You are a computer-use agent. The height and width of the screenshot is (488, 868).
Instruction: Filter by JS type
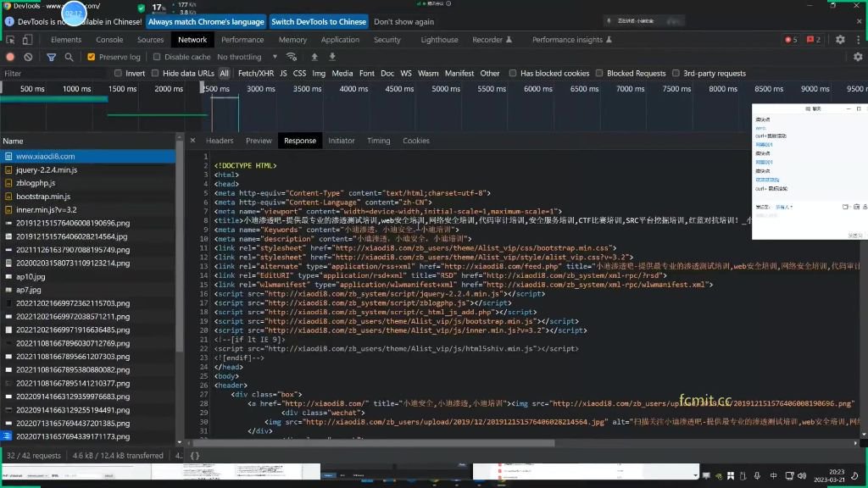(283, 73)
